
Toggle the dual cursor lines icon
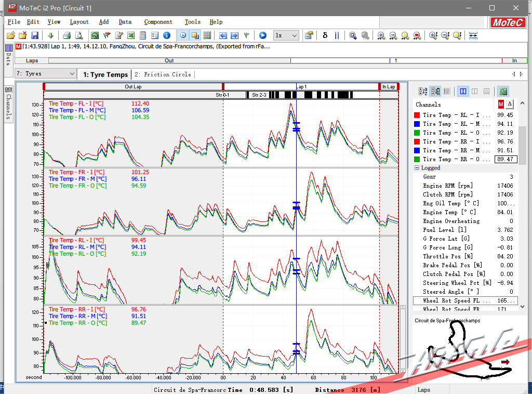(x=337, y=35)
